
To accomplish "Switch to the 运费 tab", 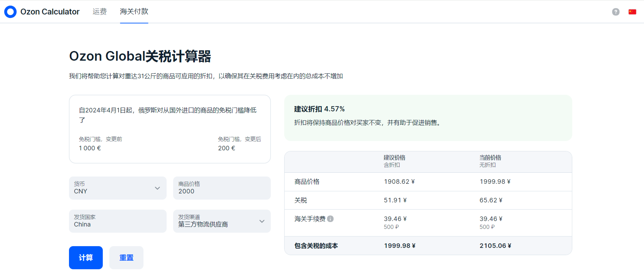I will pyautogui.click(x=100, y=11).
